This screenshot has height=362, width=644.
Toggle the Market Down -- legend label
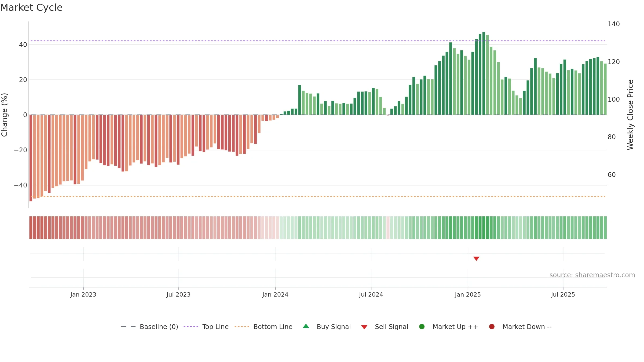tap(527, 327)
